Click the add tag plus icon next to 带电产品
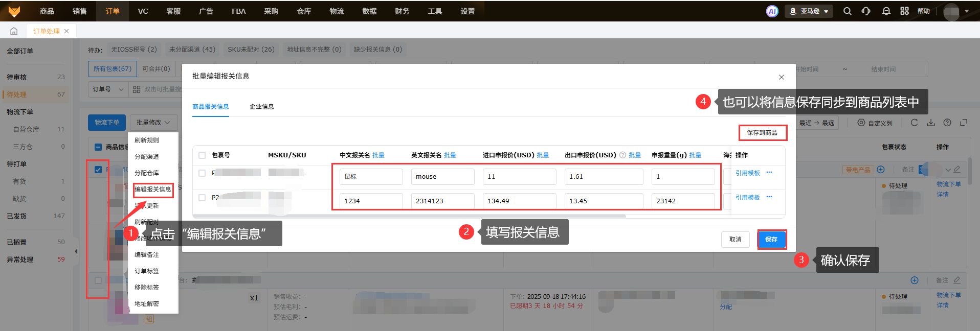The image size is (980, 331). 881,170
